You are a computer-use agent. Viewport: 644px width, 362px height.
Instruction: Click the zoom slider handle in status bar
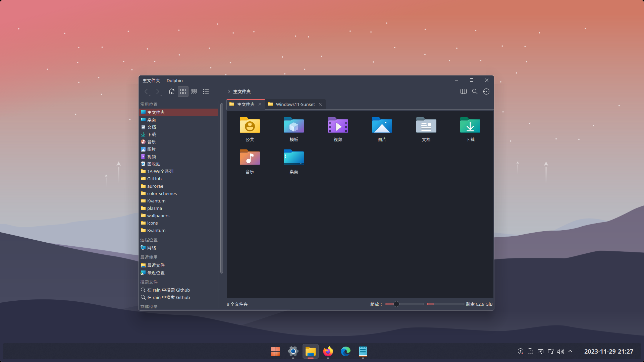pos(396,304)
